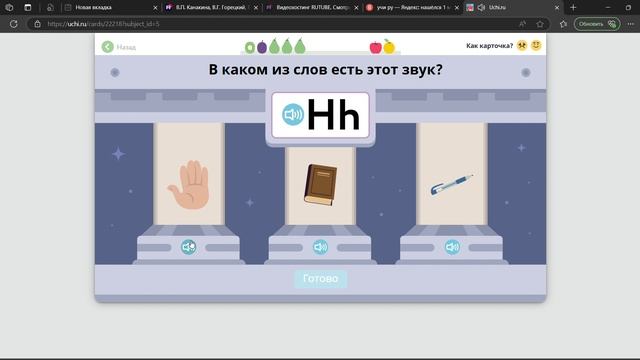
Task: Open the favorites list icon
Action: [x=563, y=24]
